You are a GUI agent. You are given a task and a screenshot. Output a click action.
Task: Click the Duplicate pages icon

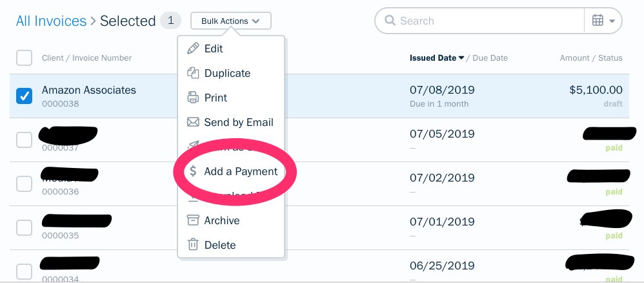click(193, 73)
